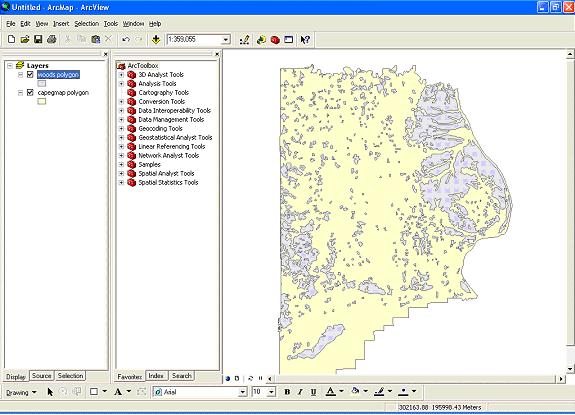The height and width of the screenshot is (415, 575).
Task: Open the Font Color picker
Action: tap(330, 392)
